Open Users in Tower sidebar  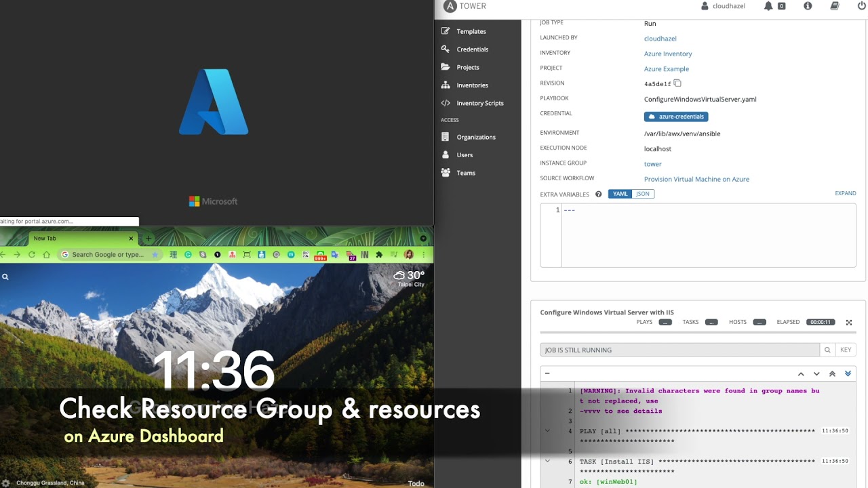(x=457, y=155)
